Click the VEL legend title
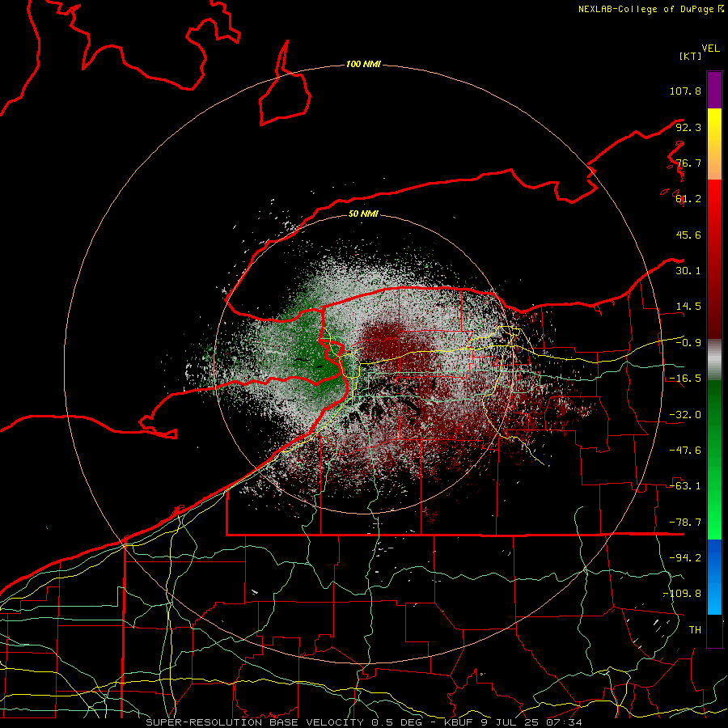The image size is (728, 728). click(710, 49)
